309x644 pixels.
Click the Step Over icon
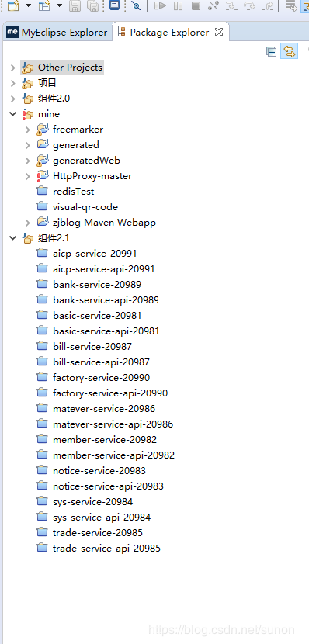250,5
